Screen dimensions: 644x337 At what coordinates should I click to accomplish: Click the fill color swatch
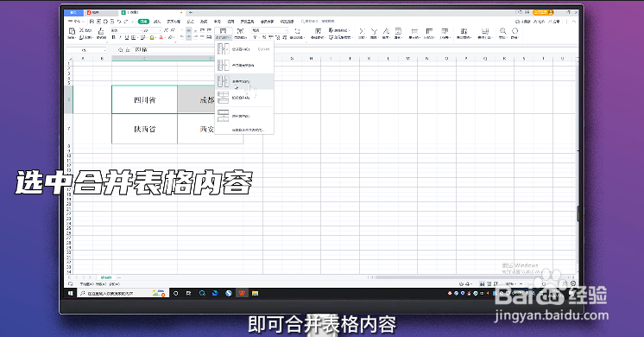pos(152,38)
